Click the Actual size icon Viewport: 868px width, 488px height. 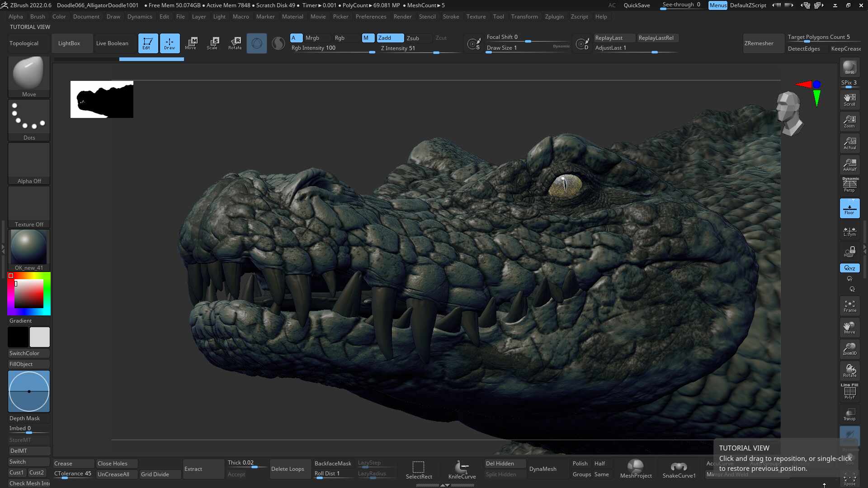click(x=849, y=143)
